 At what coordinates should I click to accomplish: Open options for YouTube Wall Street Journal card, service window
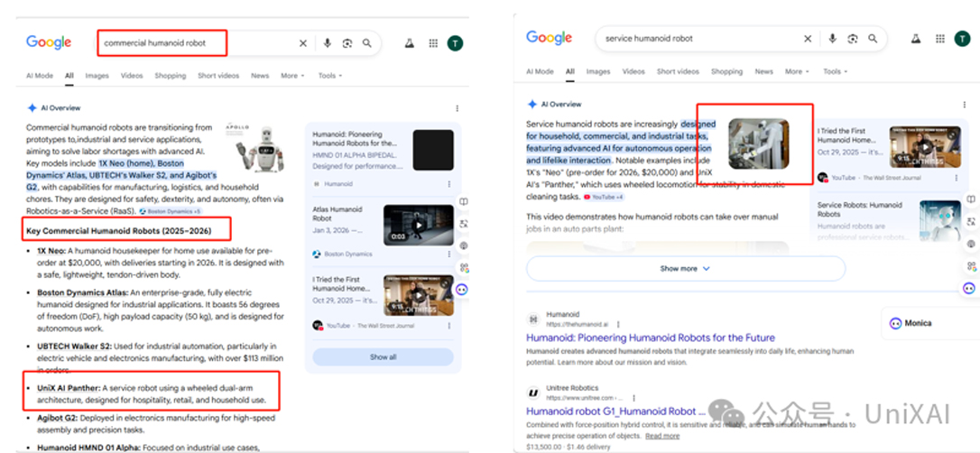957,178
